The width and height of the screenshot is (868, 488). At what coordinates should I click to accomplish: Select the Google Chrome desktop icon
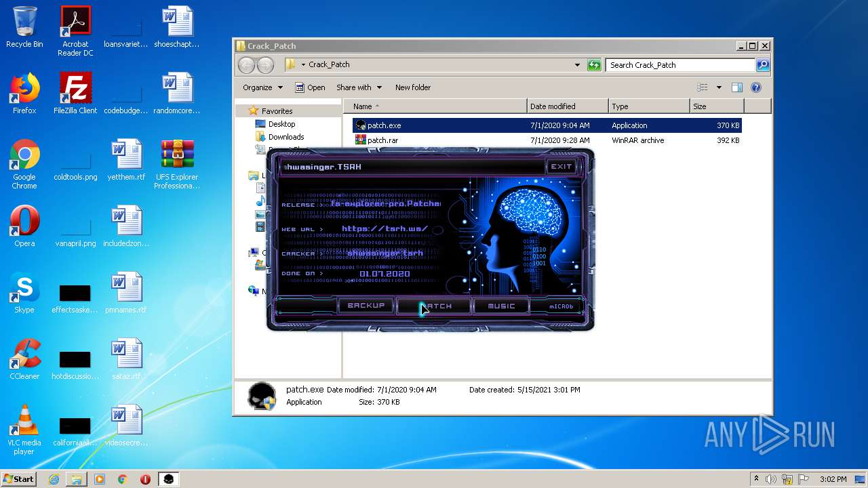pos(24,165)
